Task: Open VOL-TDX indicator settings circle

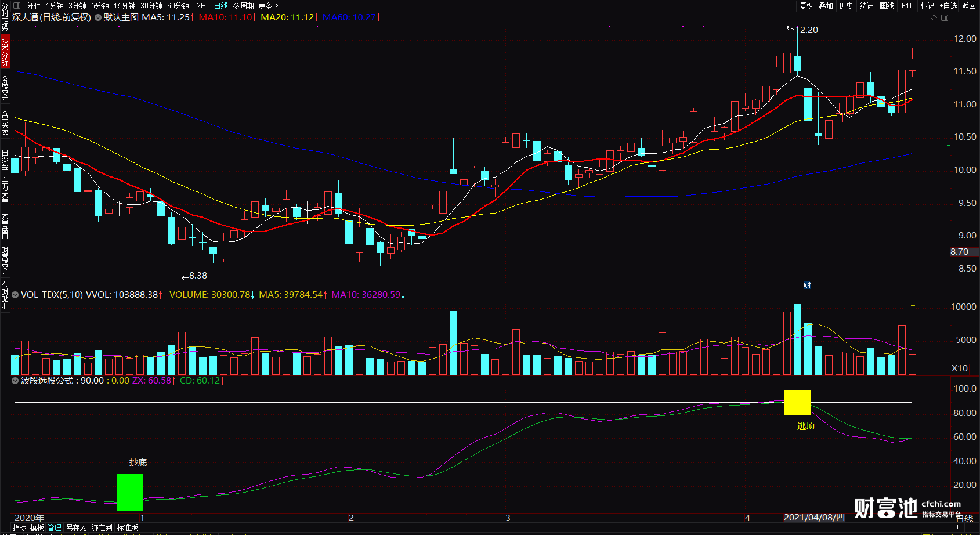Action: [x=16, y=295]
